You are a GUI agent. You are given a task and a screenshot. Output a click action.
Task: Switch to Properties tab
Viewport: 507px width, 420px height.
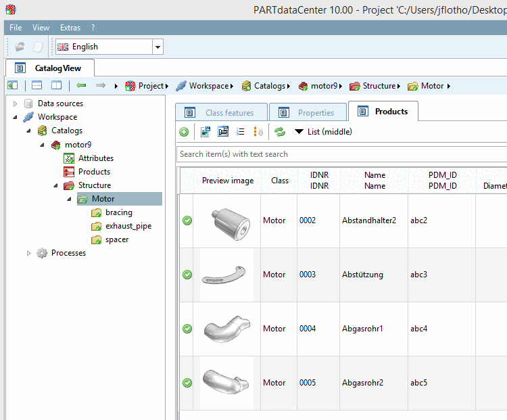click(x=308, y=112)
